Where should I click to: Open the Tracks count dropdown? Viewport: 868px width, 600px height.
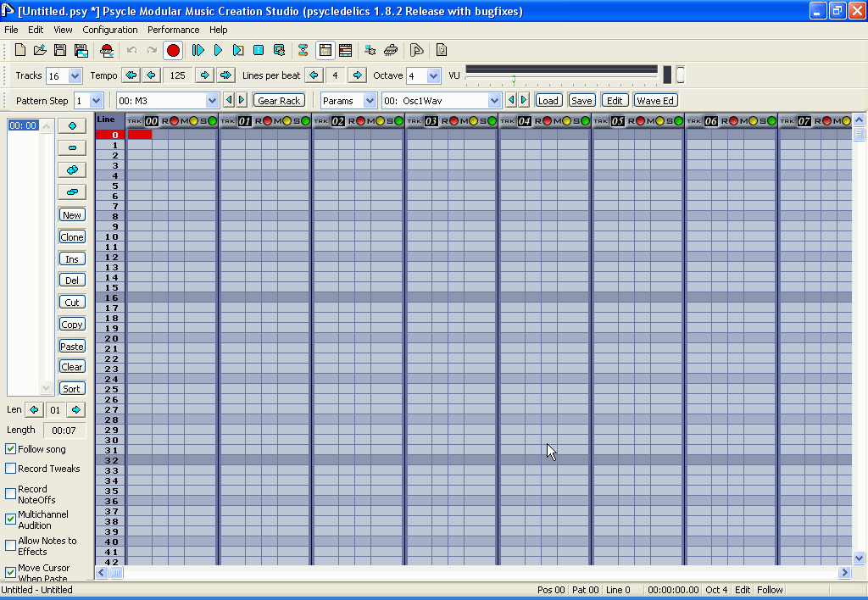tap(75, 75)
